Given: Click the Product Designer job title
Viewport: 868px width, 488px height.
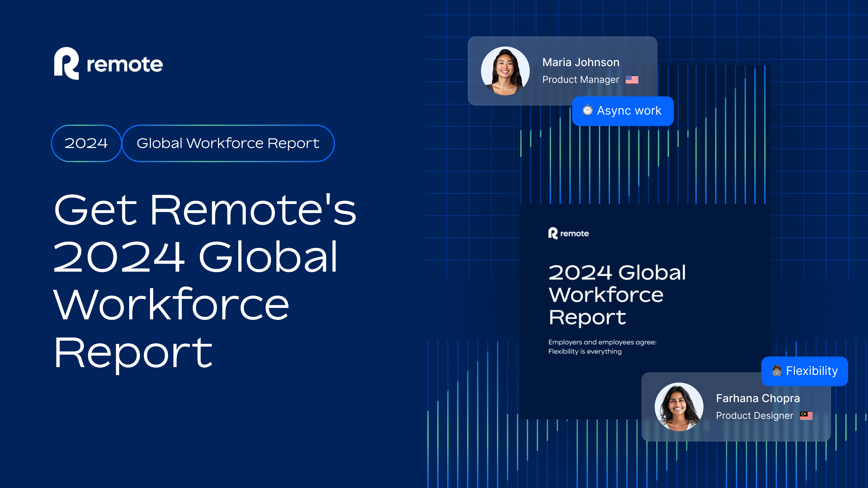Looking at the screenshot, I should [x=754, y=416].
